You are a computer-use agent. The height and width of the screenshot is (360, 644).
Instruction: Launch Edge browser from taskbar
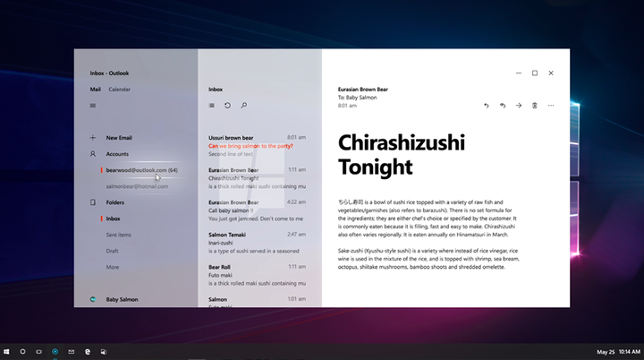pyautogui.click(x=88, y=352)
